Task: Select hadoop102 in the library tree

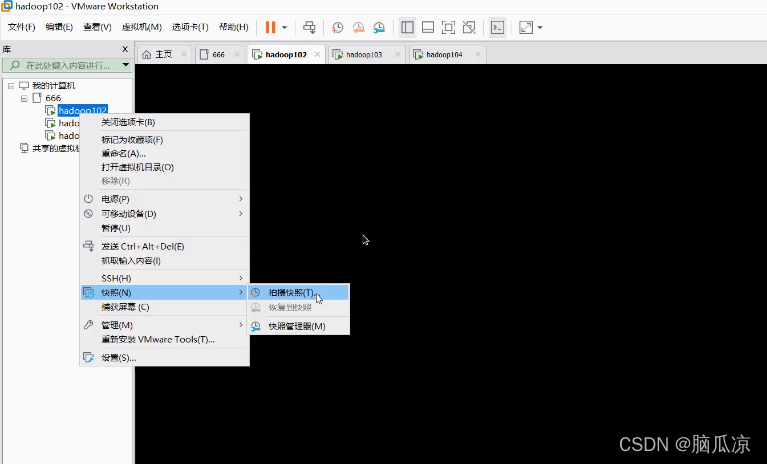Action: tap(83, 110)
